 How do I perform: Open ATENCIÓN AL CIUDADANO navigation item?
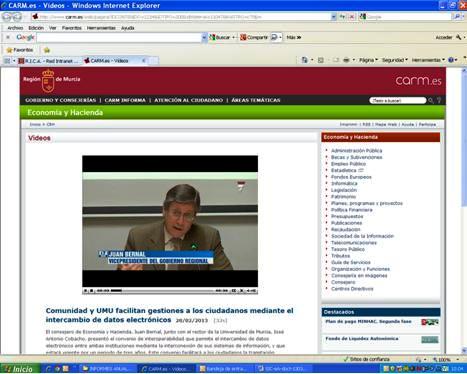click(188, 100)
